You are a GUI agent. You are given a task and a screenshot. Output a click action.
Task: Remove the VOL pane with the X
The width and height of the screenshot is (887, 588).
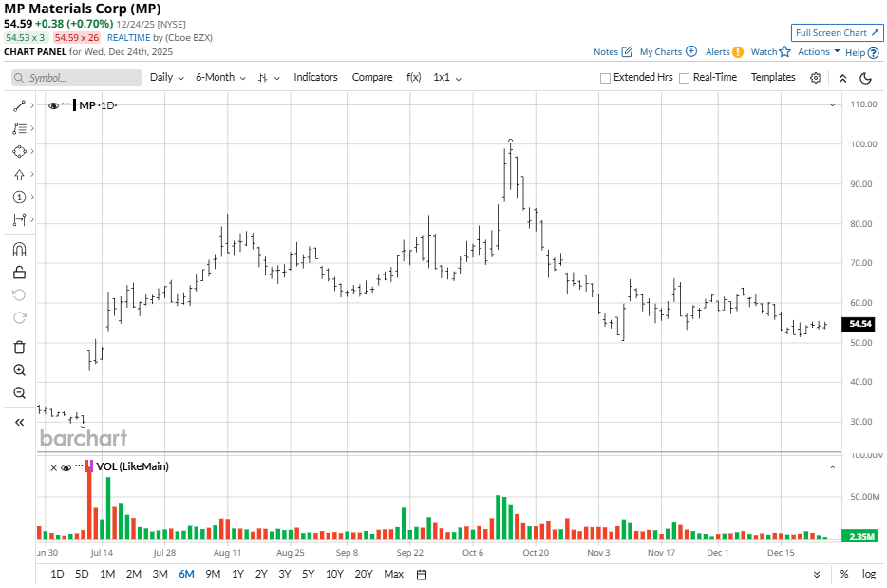coord(54,467)
